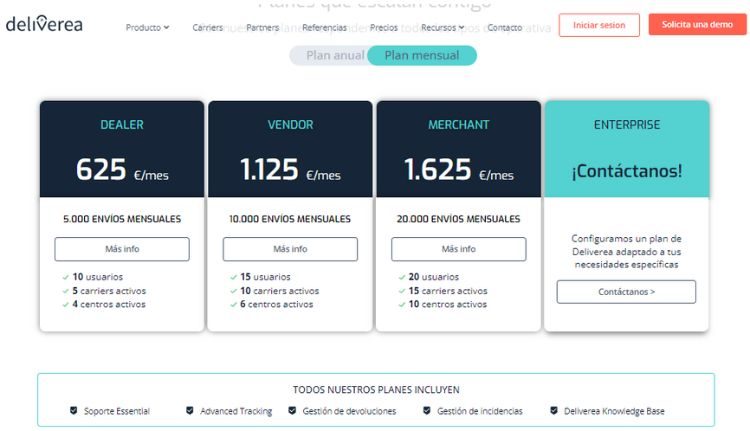Click the Iniciar sesion button
750x431 pixels.
599,25
